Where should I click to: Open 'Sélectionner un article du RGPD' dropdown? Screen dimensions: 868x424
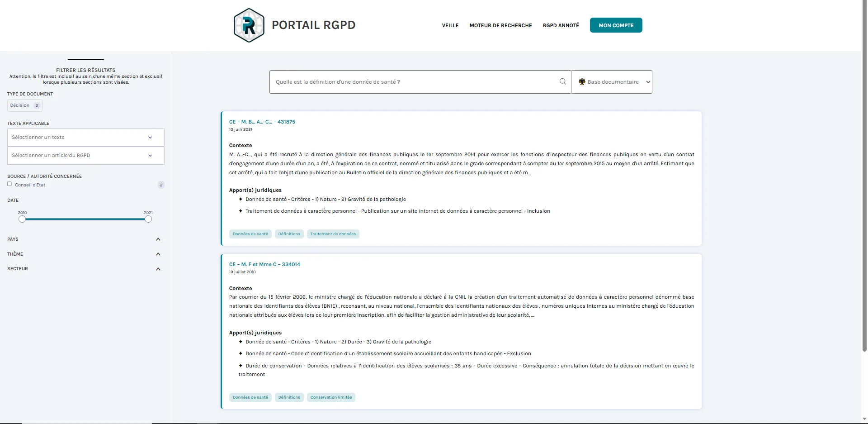coord(86,156)
